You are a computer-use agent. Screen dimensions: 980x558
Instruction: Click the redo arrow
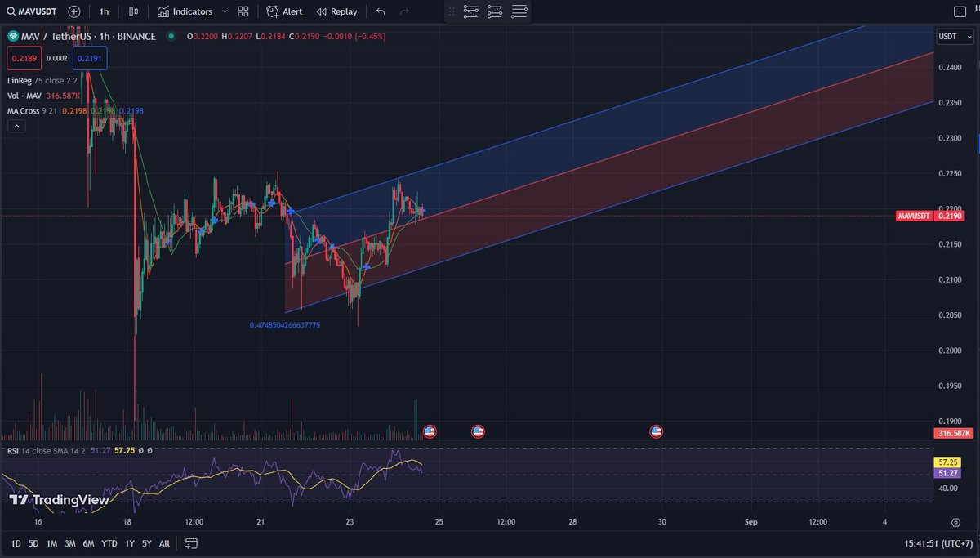(404, 11)
